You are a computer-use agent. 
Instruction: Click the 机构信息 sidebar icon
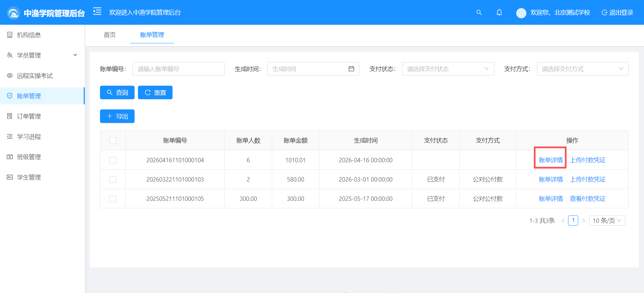(10, 35)
